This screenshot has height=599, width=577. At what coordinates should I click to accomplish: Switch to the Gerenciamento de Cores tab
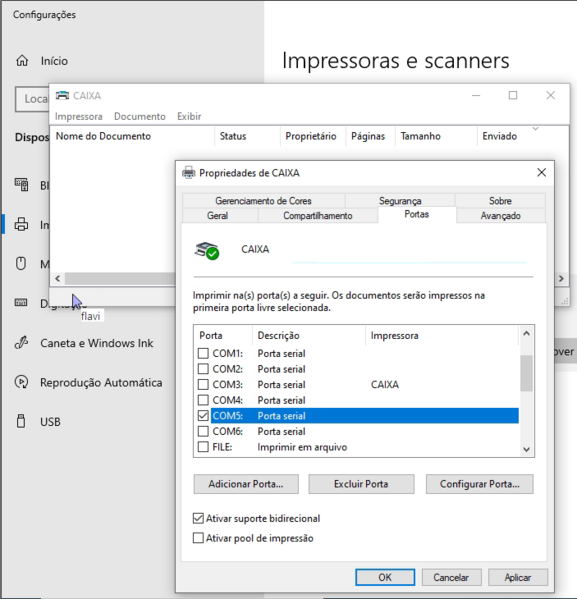[x=263, y=201]
